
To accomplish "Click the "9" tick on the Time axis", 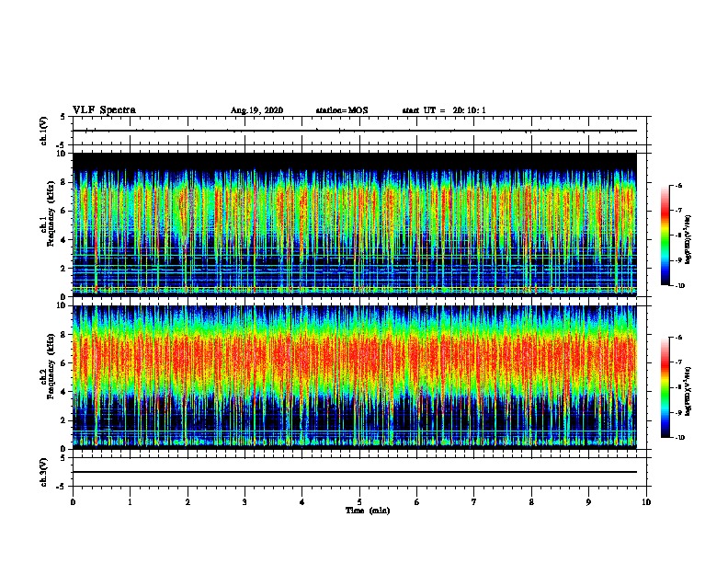I will click(588, 502).
